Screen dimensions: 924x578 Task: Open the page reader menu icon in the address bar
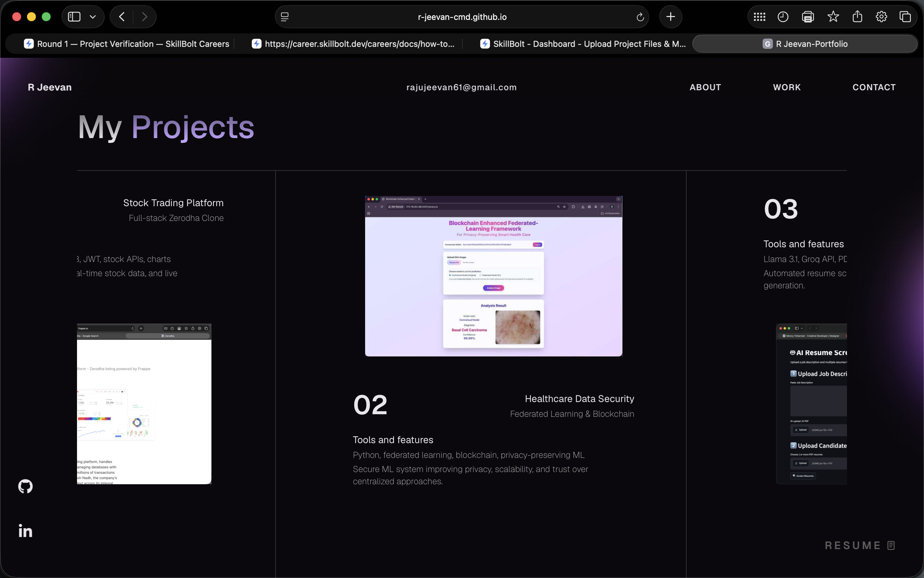click(x=285, y=17)
